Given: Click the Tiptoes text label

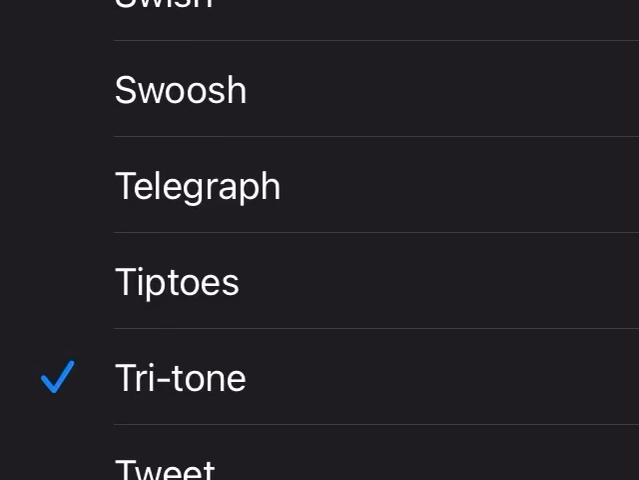Looking at the screenshot, I should [177, 282].
